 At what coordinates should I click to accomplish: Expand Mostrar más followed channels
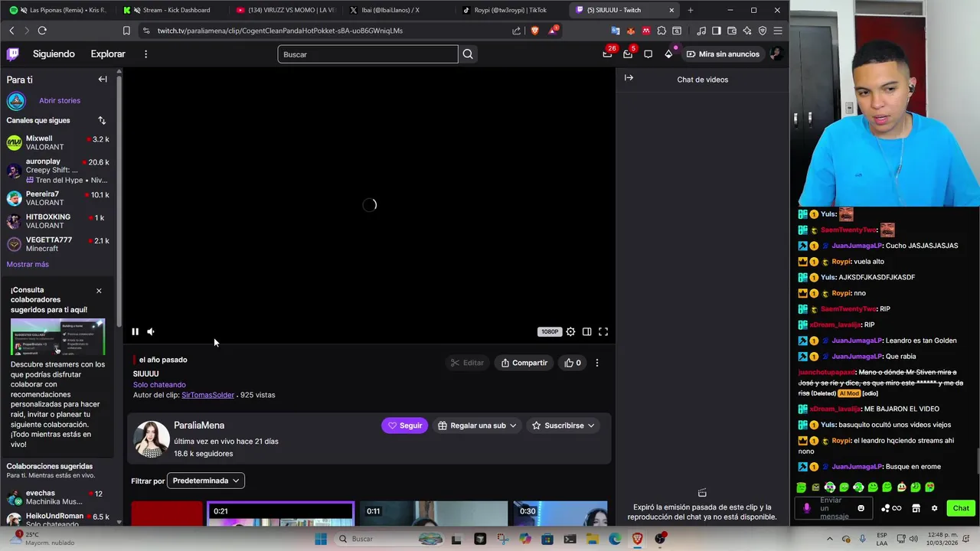pyautogui.click(x=28, y=264)
